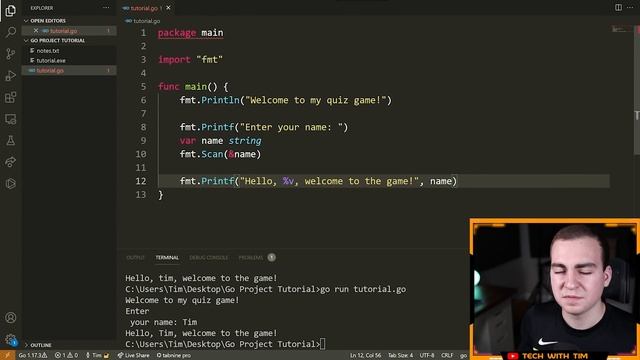Click the remote window status bar icon
Image resolution: width=640 pixels, height=360 pixels.
point(7,355)
